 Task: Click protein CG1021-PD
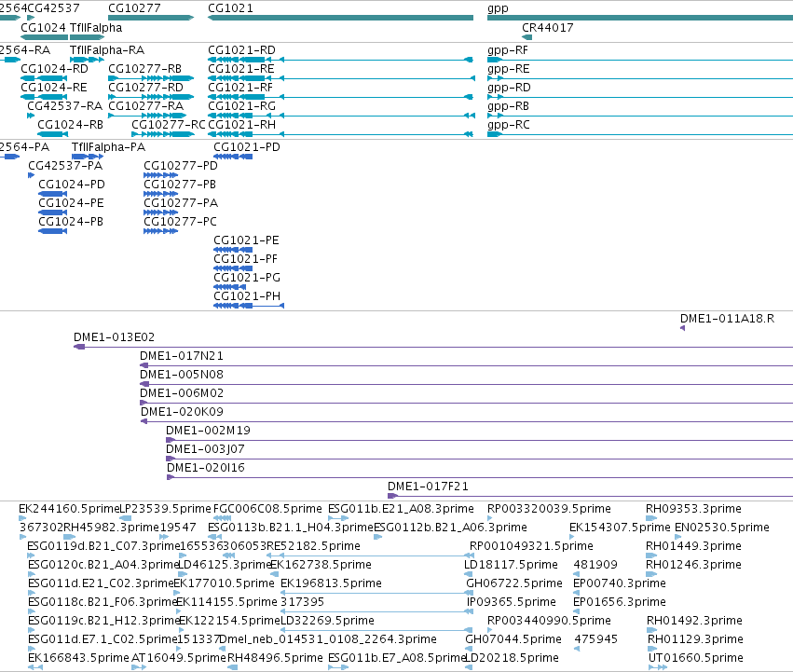(247, 147)
